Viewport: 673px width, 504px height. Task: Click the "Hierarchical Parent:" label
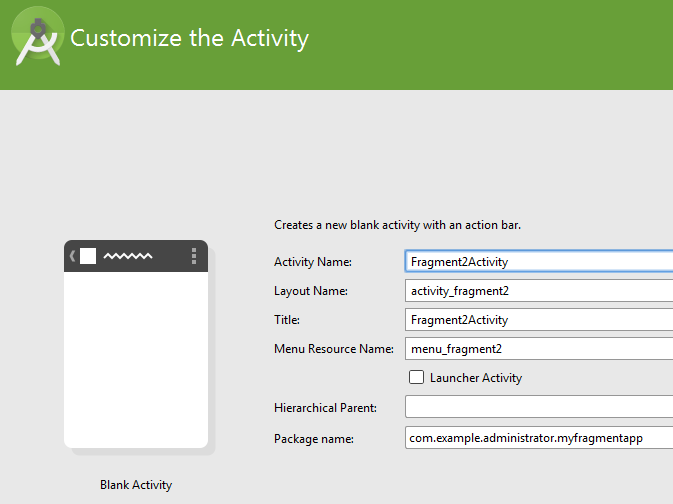point(325,408)
